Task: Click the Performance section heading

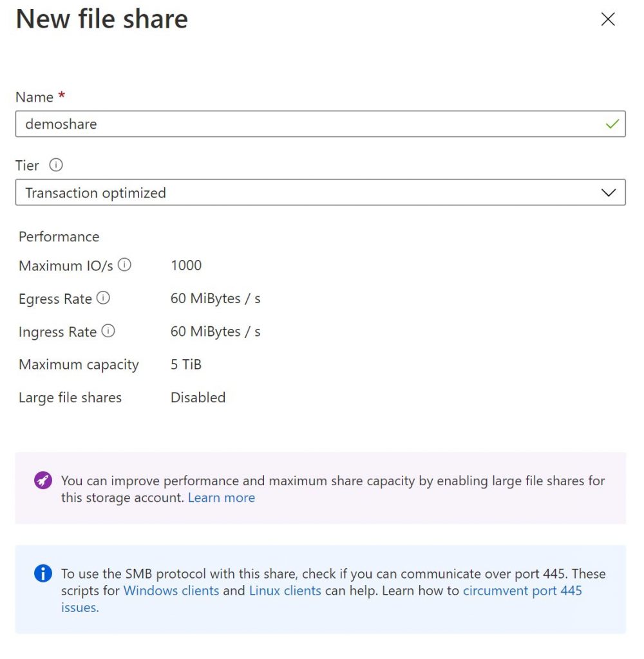Action: [x=59, y=237]
